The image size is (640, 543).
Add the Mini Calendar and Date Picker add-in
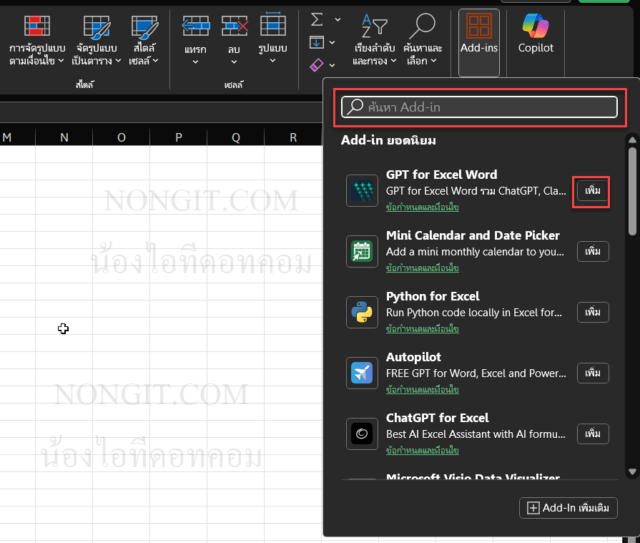(593, 251)
